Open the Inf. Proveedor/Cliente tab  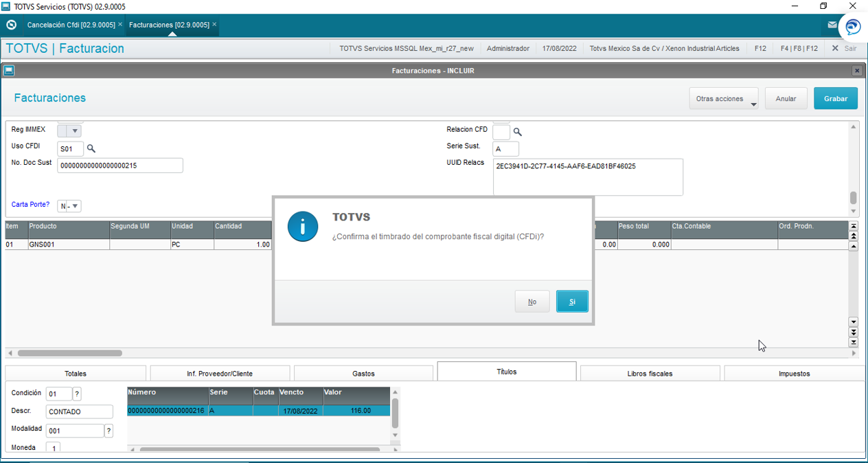tap(220, 374)
